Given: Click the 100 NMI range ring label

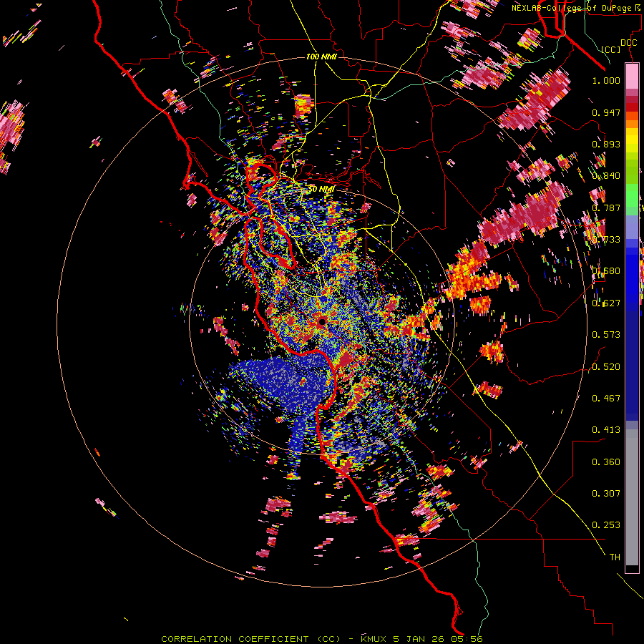Looking at the screenshot, I should [321, 57].
